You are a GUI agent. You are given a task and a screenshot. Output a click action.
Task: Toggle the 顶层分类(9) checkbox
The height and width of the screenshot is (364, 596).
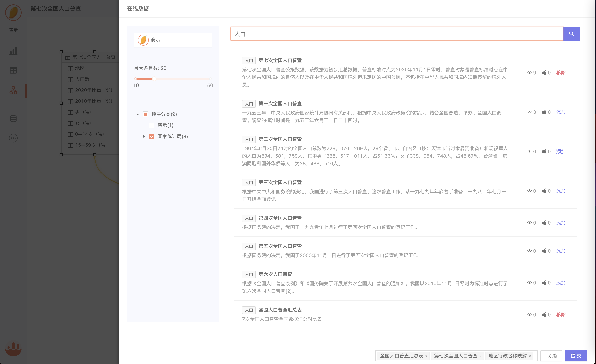pyautogui.click(x=145, y=114)
